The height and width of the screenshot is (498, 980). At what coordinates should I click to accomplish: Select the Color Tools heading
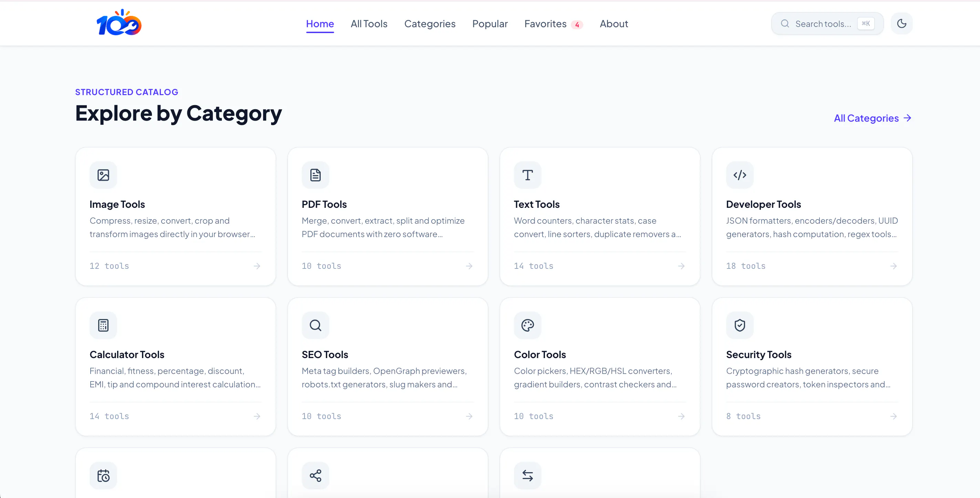click(540, 355)
